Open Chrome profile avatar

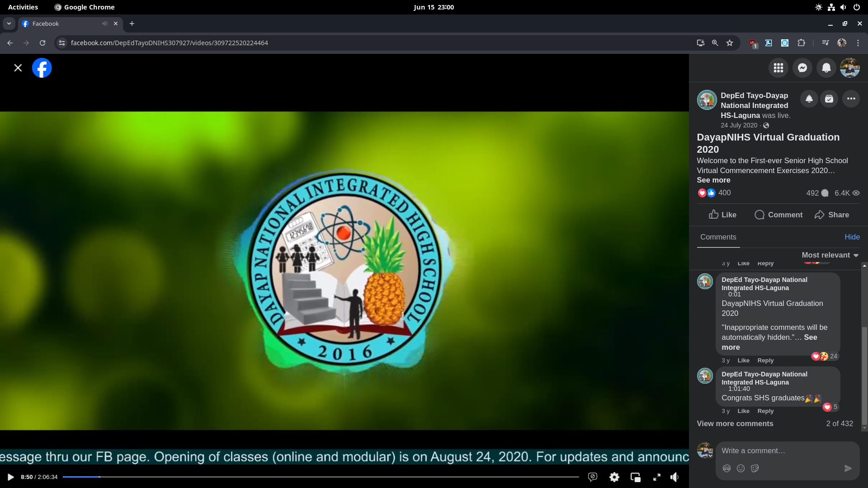(842, 43)
